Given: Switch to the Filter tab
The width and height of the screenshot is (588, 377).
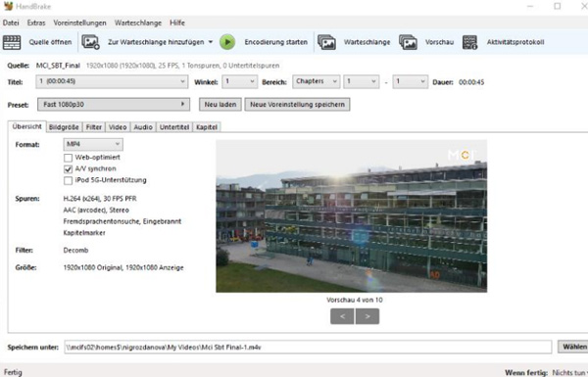Looking at the screenshot, I should coord(94,127).
